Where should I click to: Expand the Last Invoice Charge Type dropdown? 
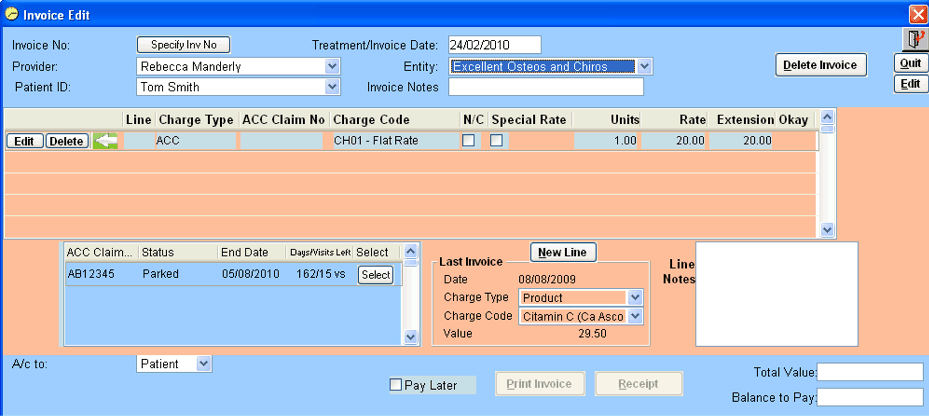[x=634, y=298]
